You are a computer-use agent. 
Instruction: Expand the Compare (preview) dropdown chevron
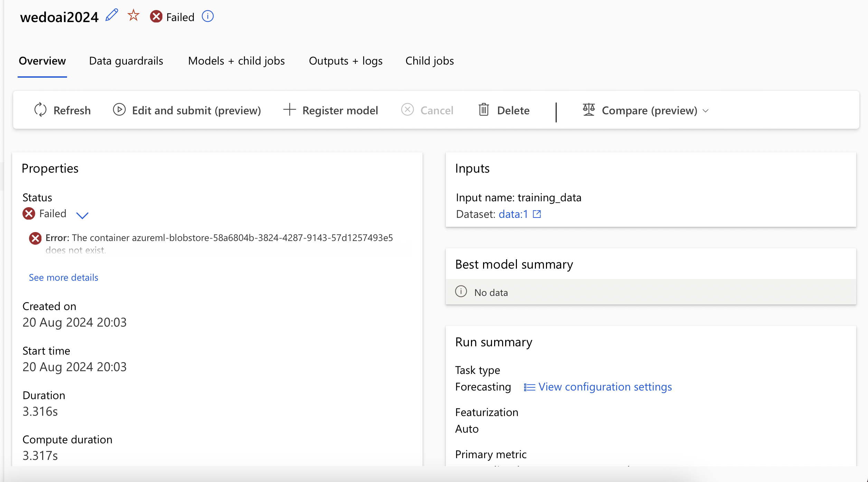tap(706, 111)
